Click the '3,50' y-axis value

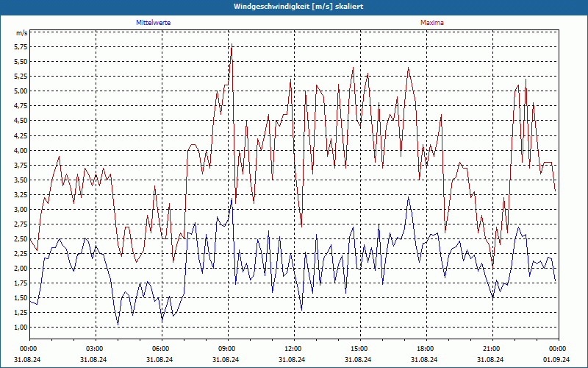tap(21, 180)
